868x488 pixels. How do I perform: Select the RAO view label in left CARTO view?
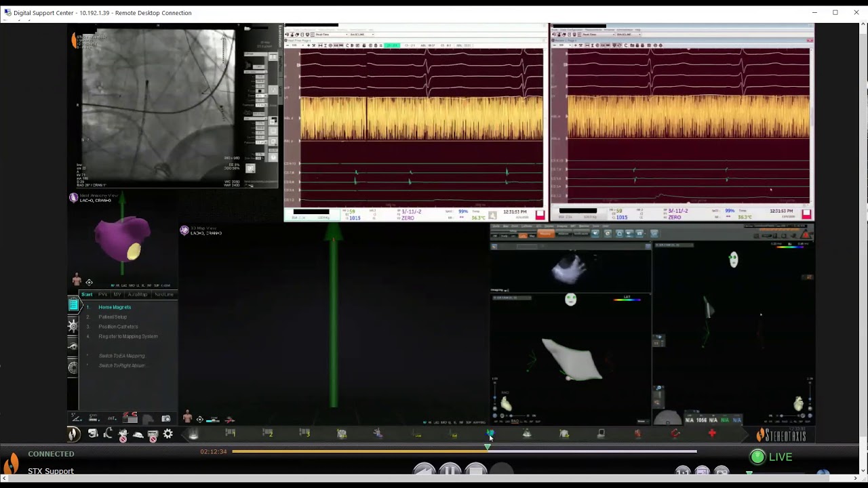coord(514,422)
